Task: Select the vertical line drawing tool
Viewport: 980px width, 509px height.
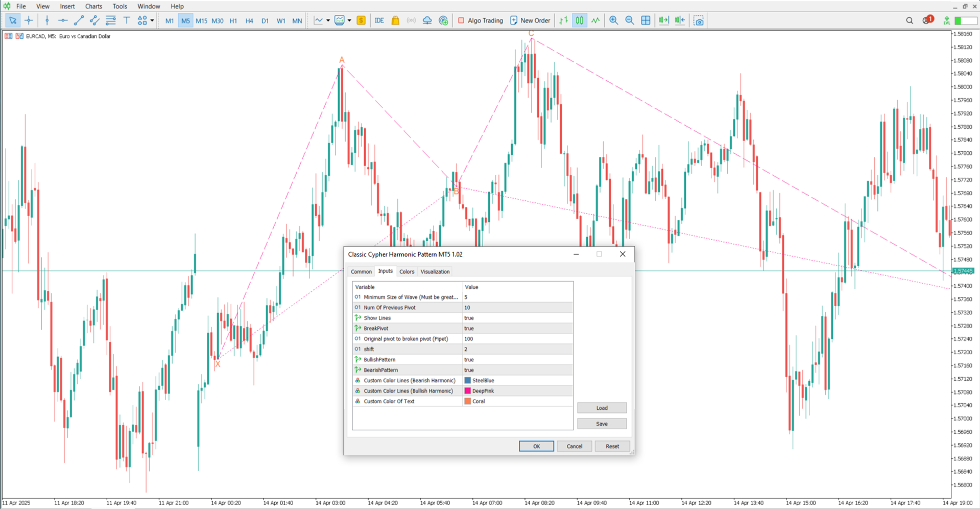Action: (47, 20)
